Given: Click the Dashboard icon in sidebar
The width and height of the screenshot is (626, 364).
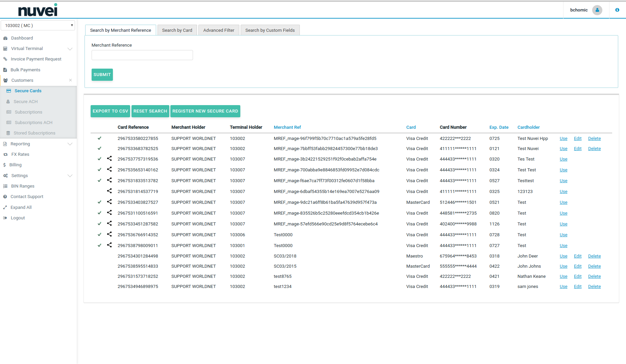Looking at the screenshot, I should [5, 38].
